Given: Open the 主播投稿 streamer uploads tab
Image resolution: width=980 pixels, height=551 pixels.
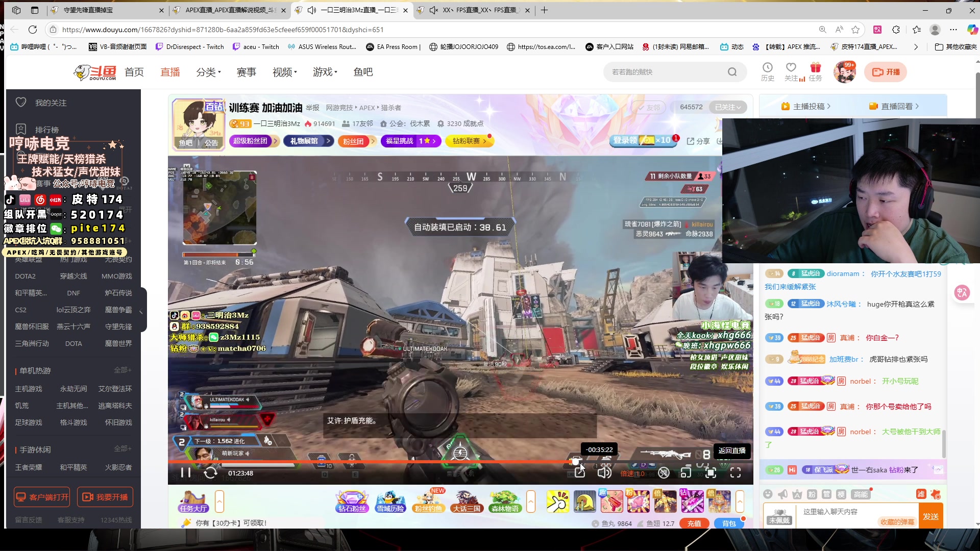Looking at the screenshot, I should pyautogui.click(x=805, y=106).
